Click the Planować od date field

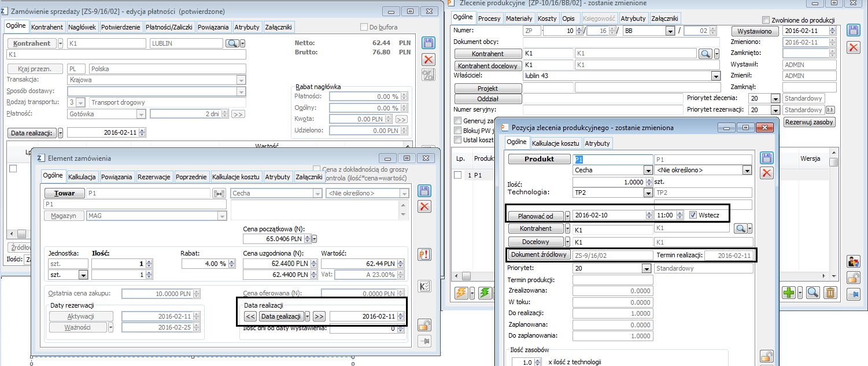pyautogui.click(x=608, y=216)
